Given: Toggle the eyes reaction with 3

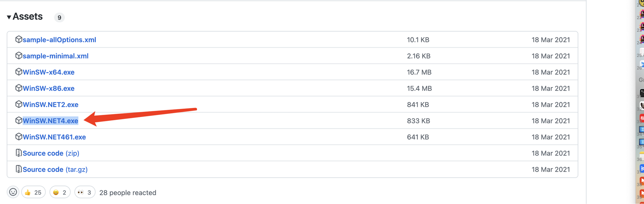Looking at the screenshot, I should pyautogui.click(x=85, y=192).
